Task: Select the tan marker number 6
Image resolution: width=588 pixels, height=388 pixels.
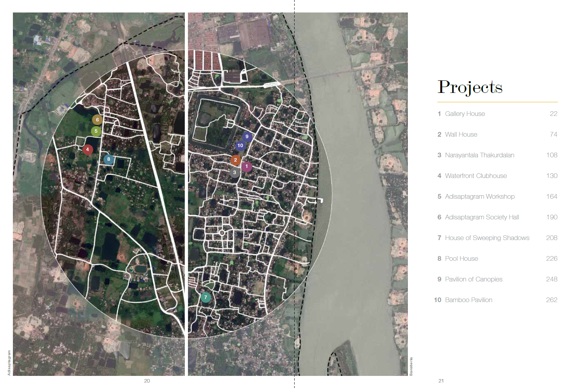Action: pos(97,120)
